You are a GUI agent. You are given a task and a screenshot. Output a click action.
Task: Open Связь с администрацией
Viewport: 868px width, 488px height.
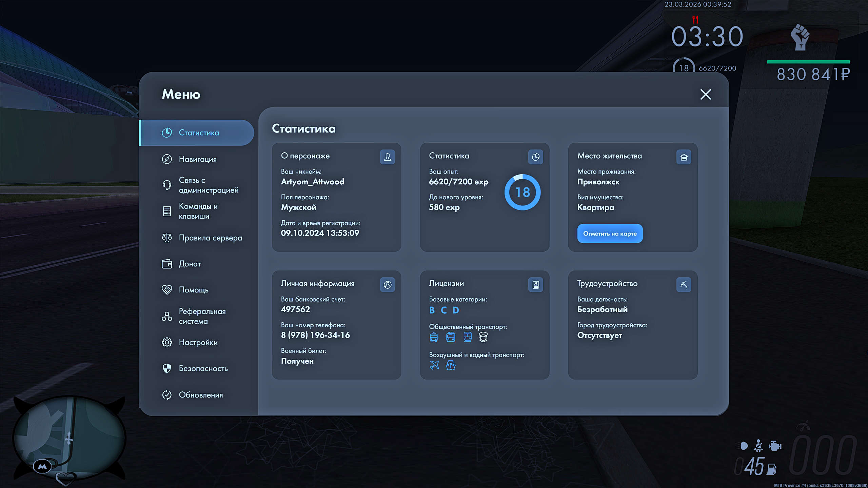208,185
